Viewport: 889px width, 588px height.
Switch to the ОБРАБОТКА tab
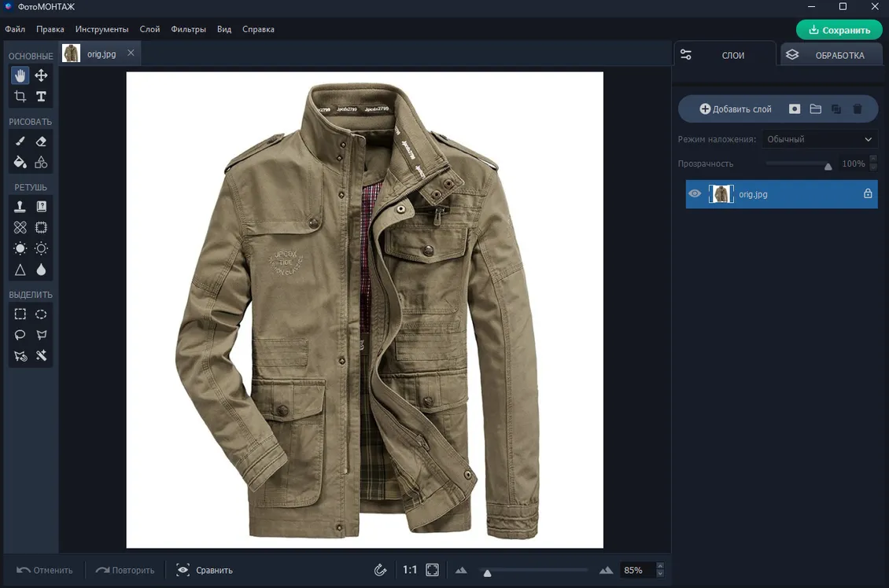point(832,55)
